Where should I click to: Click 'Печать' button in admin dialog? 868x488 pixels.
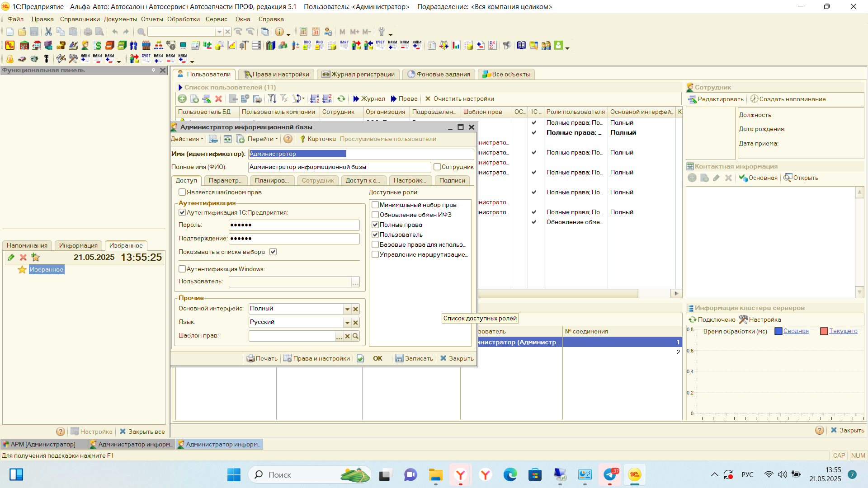point(262,358)
